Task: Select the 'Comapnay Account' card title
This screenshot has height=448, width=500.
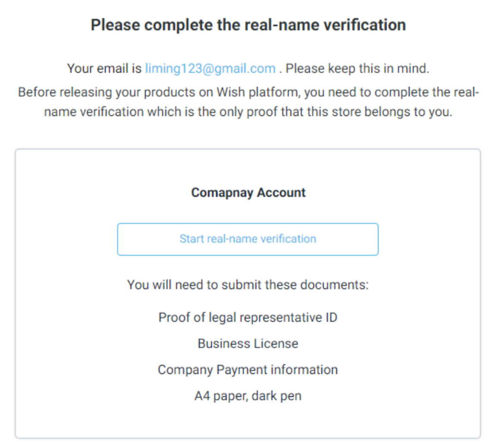Action: 248,193
